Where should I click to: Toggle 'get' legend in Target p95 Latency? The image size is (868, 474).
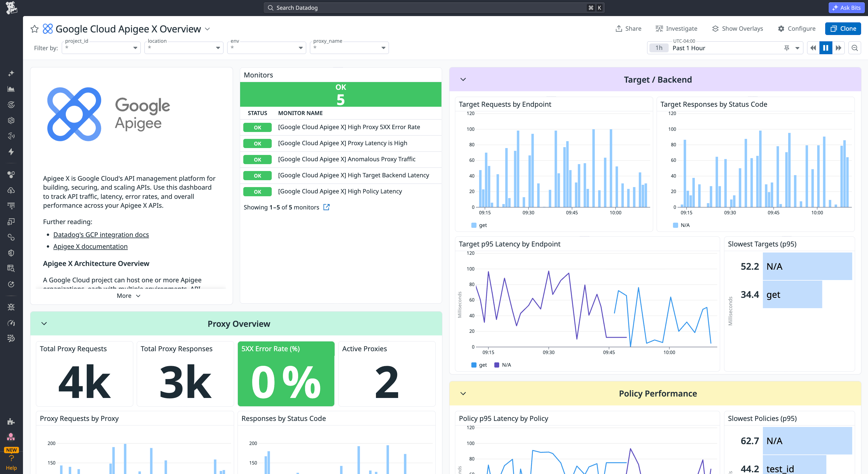point(479,365)
